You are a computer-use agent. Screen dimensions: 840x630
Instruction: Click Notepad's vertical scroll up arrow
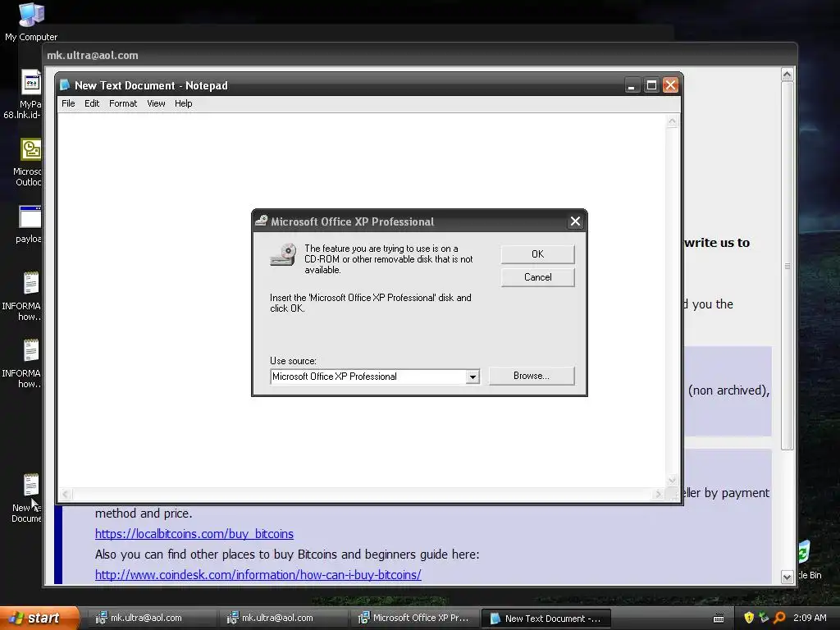[672, 121]
